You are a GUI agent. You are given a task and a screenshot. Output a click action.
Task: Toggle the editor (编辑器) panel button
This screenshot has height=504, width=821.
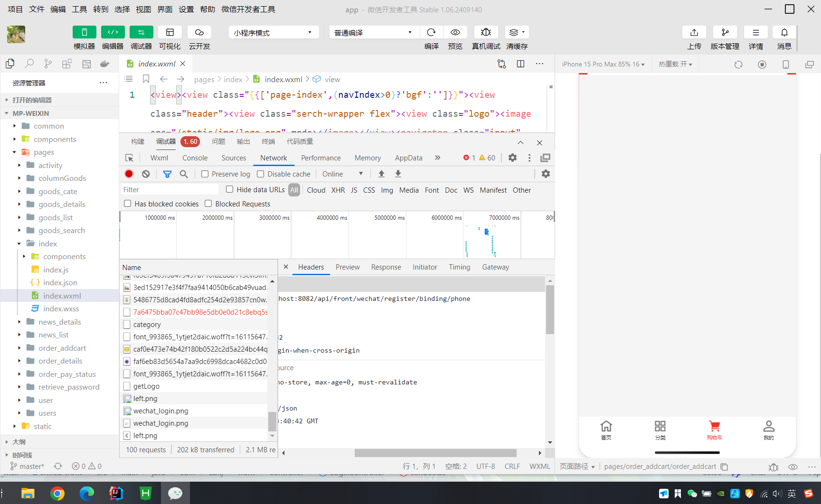(113, 32)
